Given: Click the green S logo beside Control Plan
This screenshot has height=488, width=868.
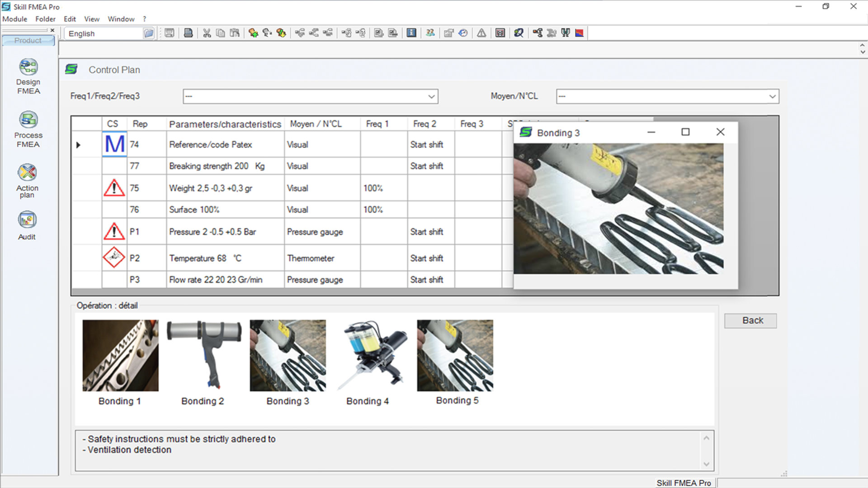Looking at the screenshot, I should pyautogui.click(x=71, y=69).
